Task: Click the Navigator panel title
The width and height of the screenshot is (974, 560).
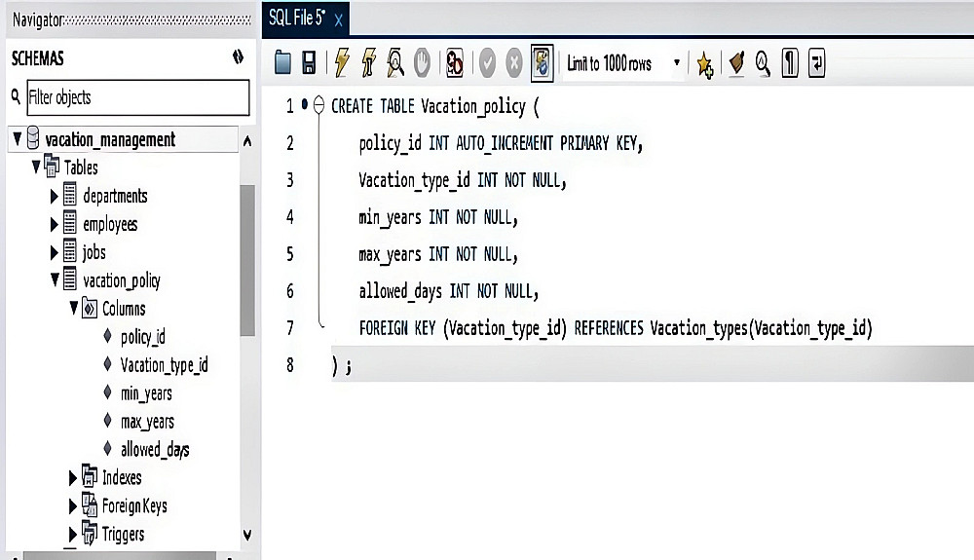Action: tap(38, 19)
